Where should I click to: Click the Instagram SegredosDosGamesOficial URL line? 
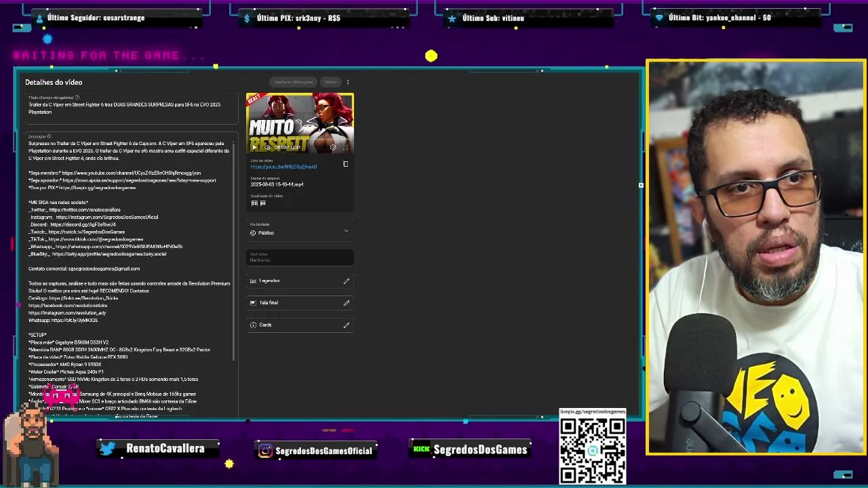coord(94,218)
